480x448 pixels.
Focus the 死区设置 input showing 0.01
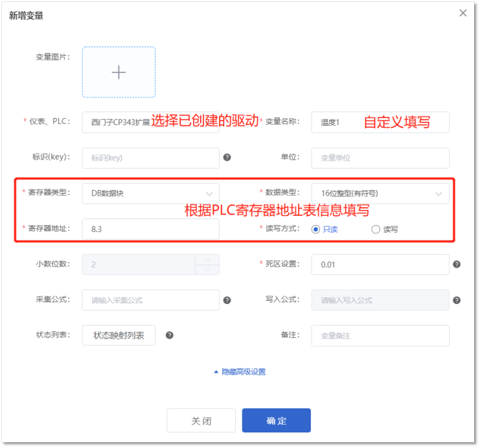point(380,265)
